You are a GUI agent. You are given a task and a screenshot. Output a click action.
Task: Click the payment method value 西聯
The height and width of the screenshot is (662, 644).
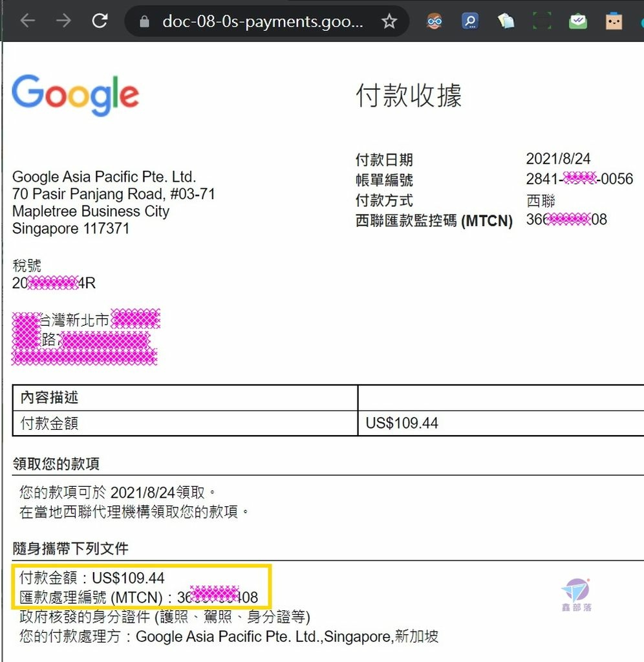click(x=541, y=200)
